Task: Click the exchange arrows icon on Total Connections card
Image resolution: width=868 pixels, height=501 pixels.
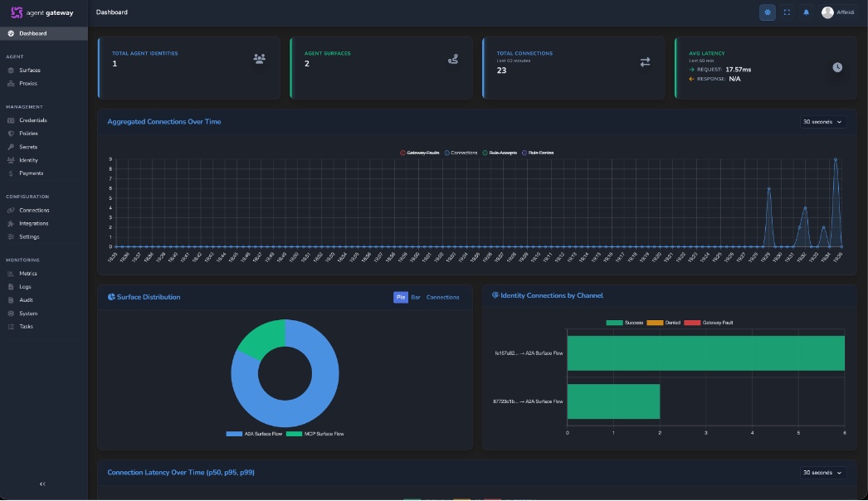Action: point(645,62)
